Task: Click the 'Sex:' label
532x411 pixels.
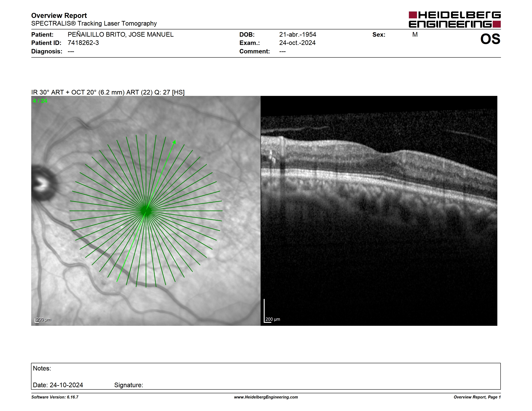Action: [379, 35]
